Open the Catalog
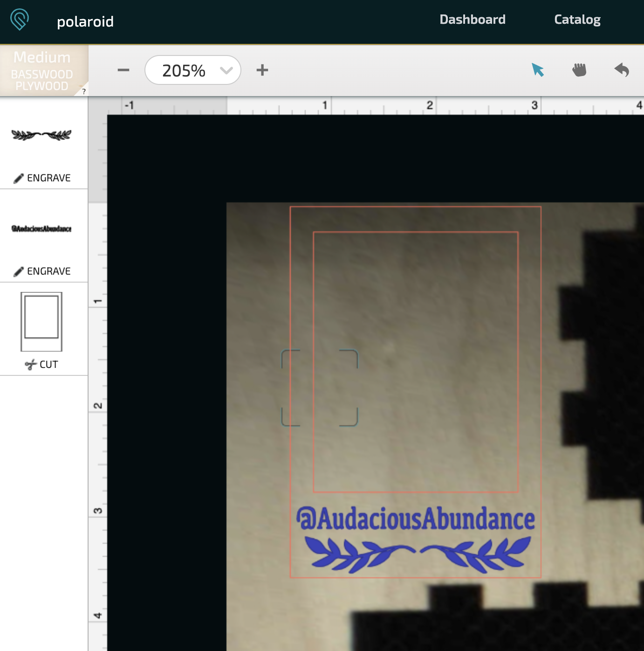 [576, 20]
